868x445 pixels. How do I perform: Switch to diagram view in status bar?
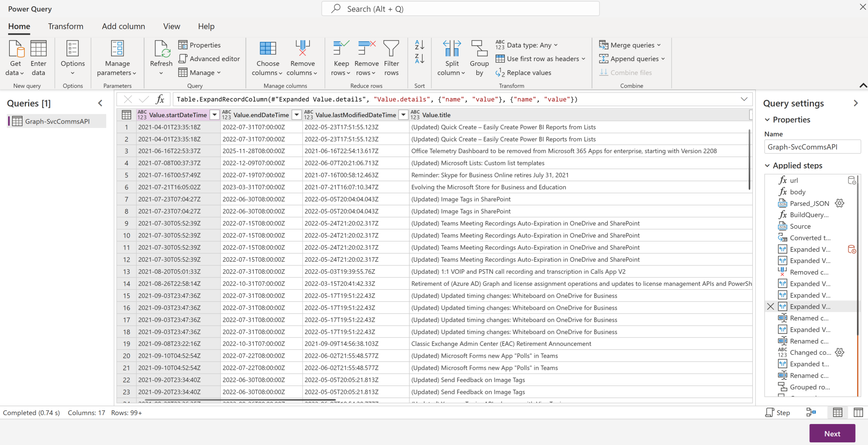(x=811, y=413)
